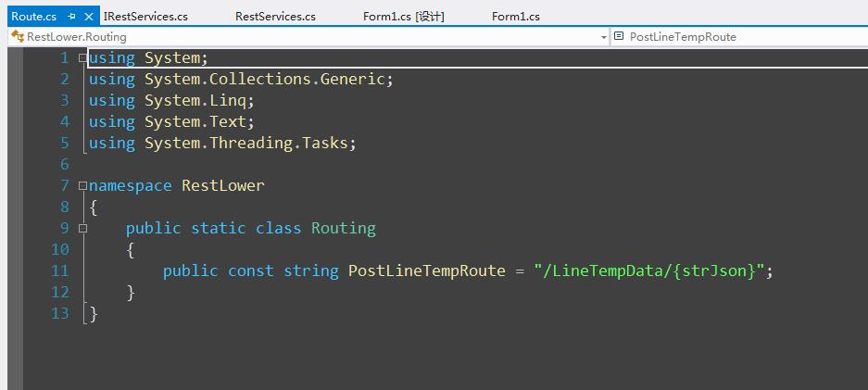The image size is (868, 390).
Task: Switch to the IRestServices.cs tab
Action: [x=145, y=17]
